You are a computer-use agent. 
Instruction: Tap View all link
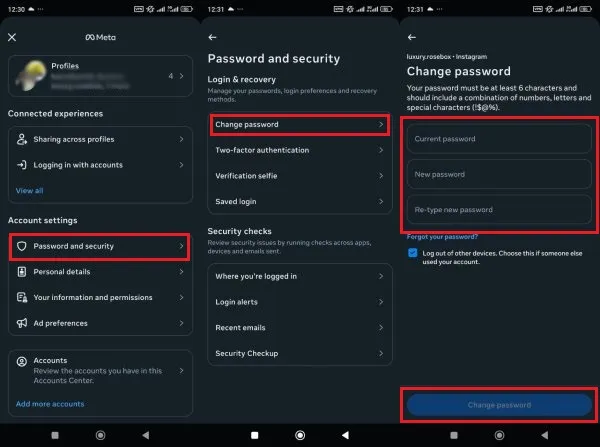pos(29,191)
